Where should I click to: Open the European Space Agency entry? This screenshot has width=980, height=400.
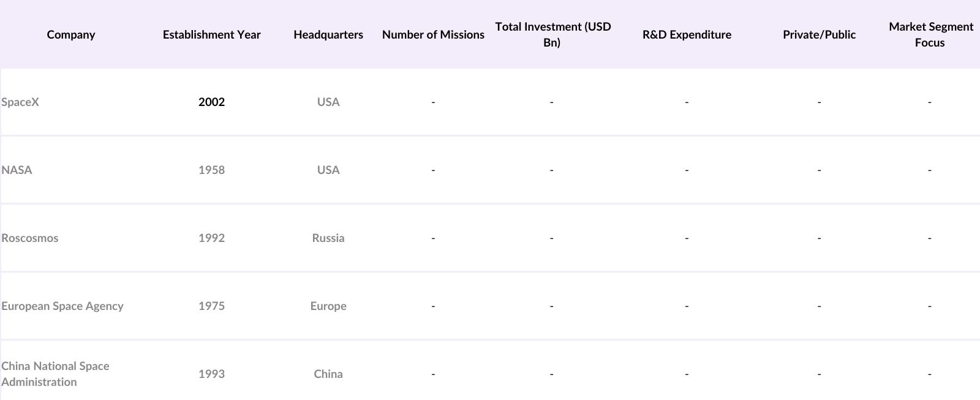(62, 306)
